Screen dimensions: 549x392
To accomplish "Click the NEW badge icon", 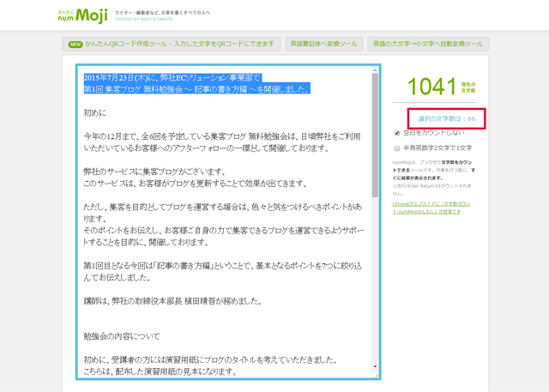I will click(x=75, y=45).
